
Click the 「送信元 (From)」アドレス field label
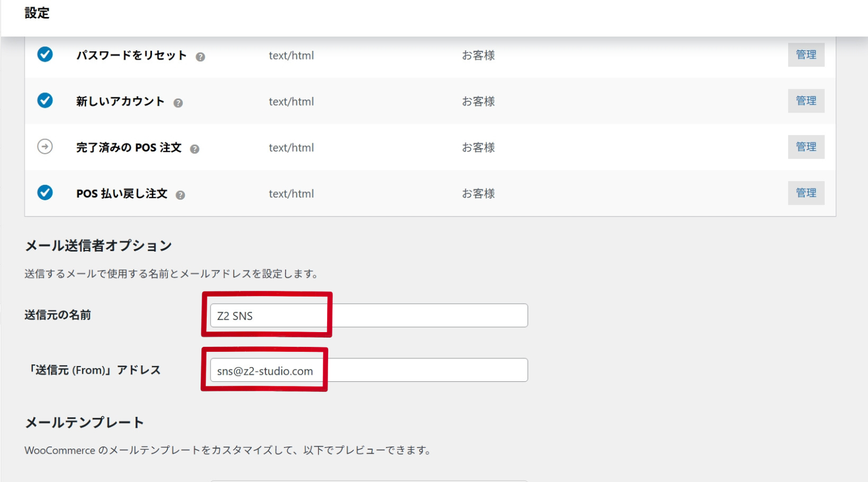(93, 370)
